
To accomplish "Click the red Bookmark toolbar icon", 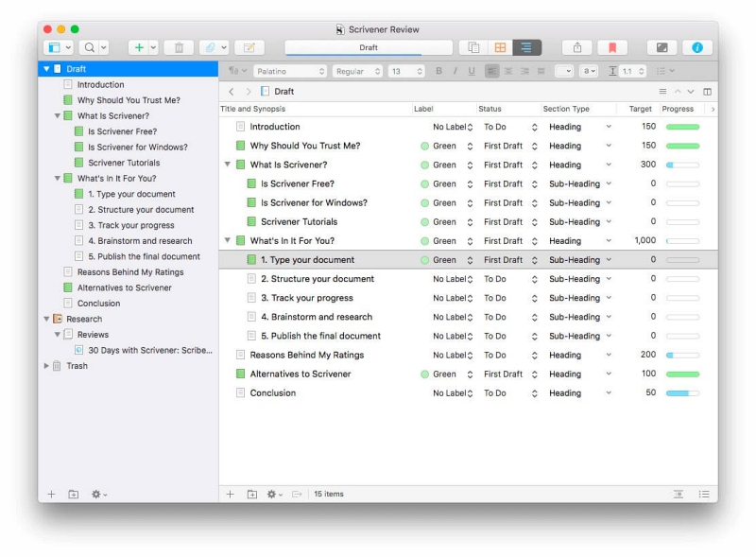I will [x=611, y=47].
